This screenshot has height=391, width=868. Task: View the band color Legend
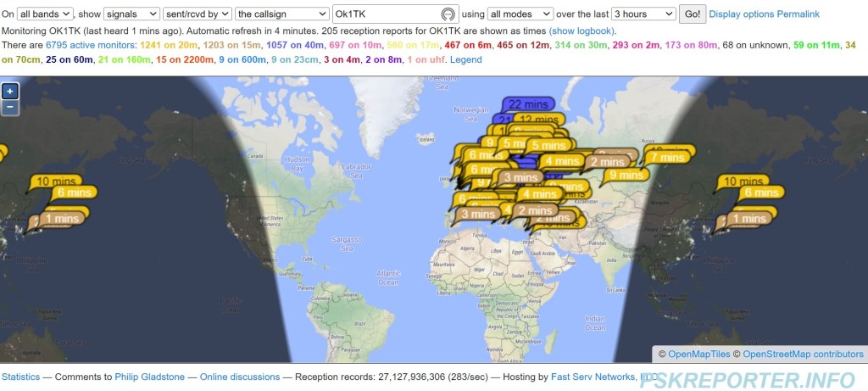[465, 59]
